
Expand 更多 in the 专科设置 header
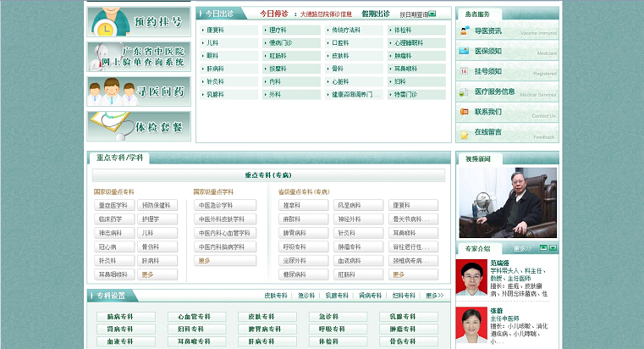(x=434, y=296)
